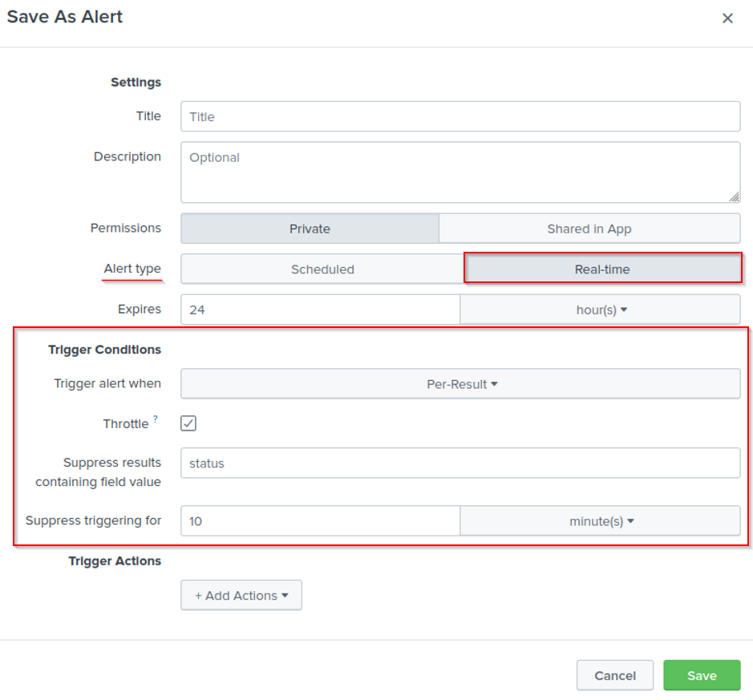Click the Throttle label text
The height and width of the screenshot is (700, 753).
(x=126, y=424)
